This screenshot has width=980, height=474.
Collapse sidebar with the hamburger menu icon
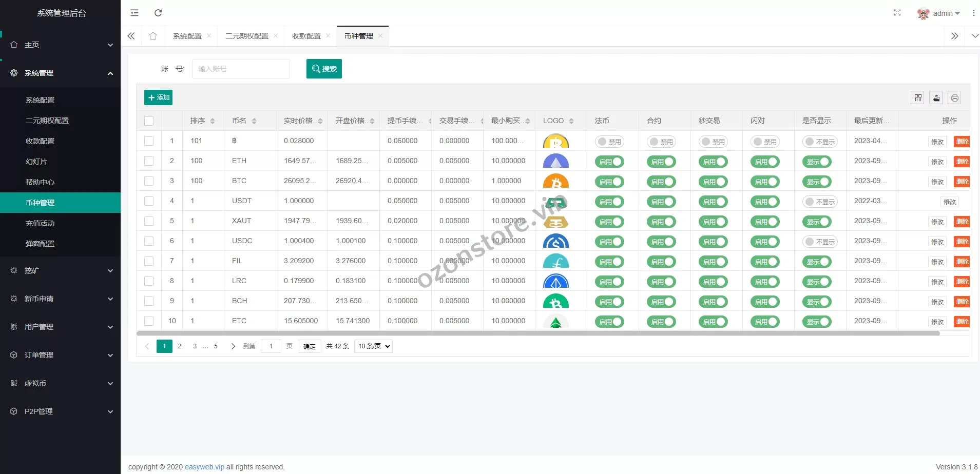point(134,13)
